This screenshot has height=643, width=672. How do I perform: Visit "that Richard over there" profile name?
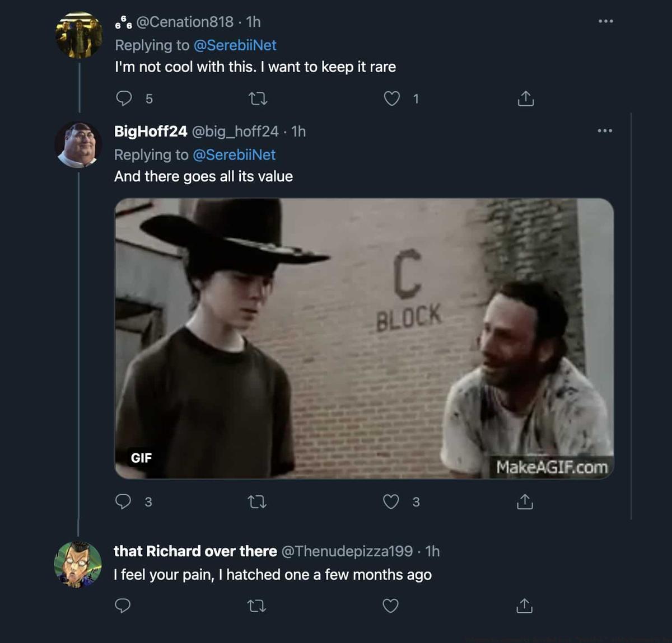[195, 551]
